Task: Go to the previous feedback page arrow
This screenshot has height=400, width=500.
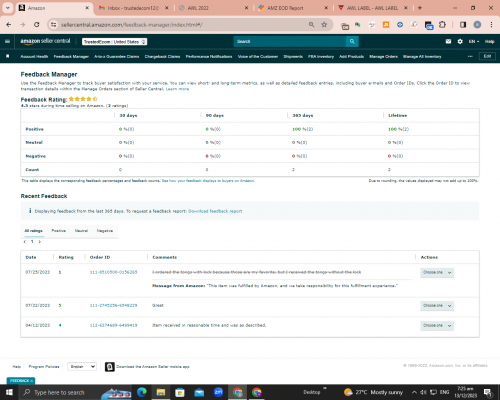Action: pos(25,242)
